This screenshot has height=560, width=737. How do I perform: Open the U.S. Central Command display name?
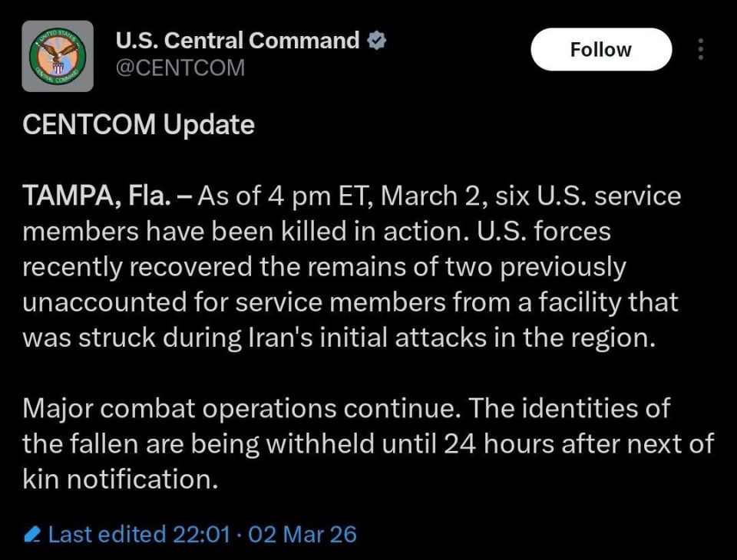237,41
